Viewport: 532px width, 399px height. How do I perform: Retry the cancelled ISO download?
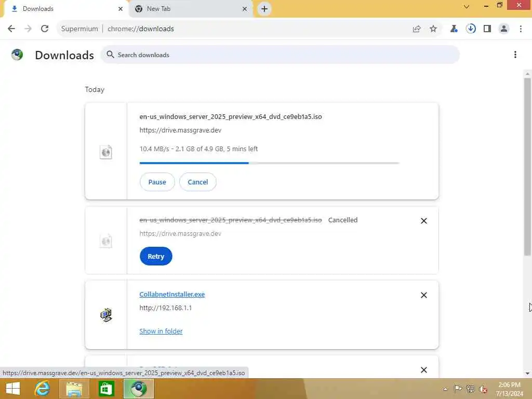click(156, 256)
